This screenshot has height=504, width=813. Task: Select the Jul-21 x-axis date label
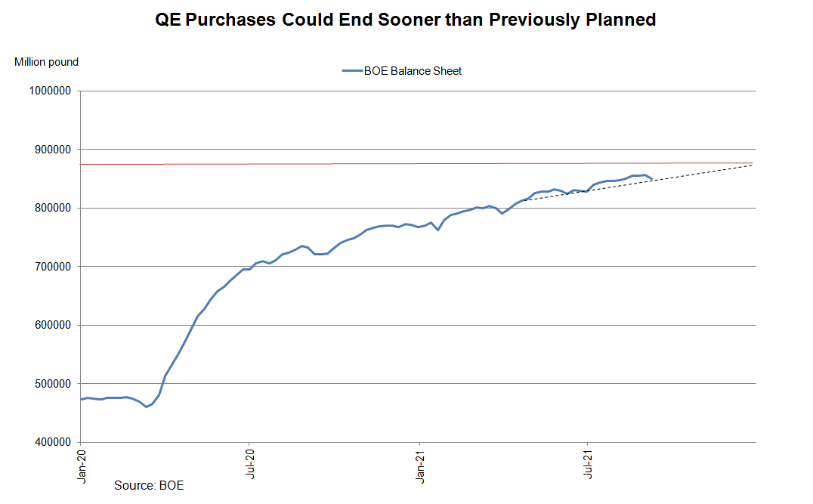point(588,465)
